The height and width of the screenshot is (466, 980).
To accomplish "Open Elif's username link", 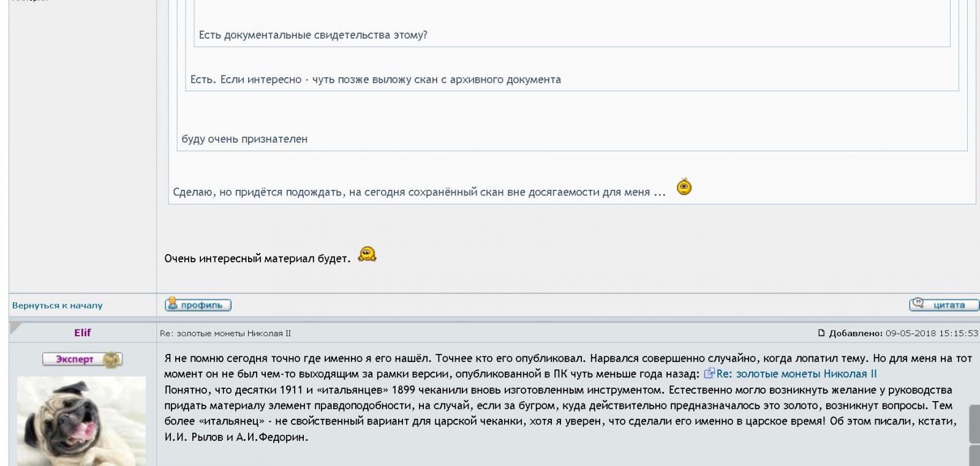I will 83,333.
